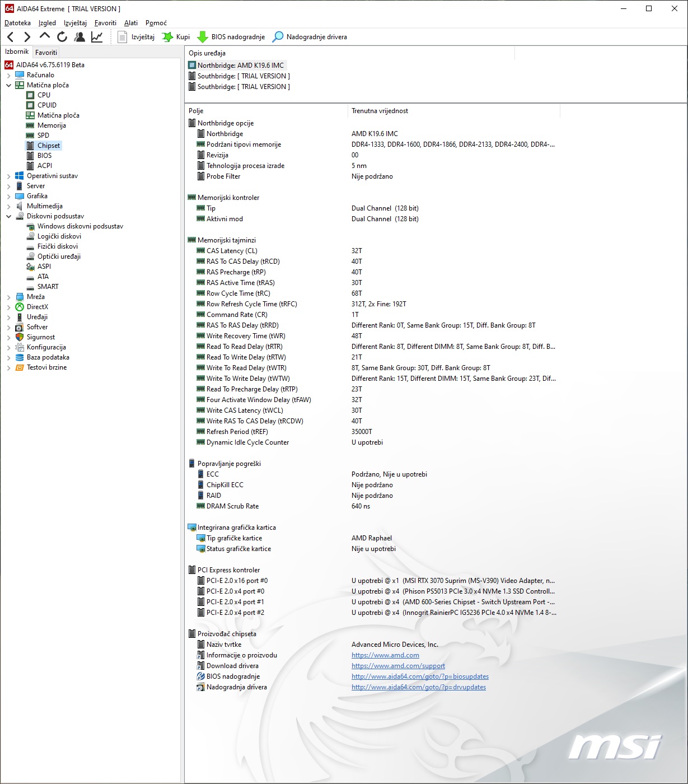Click the Polje column header
This screenshot has height=784, width=688.
(196, 111)
